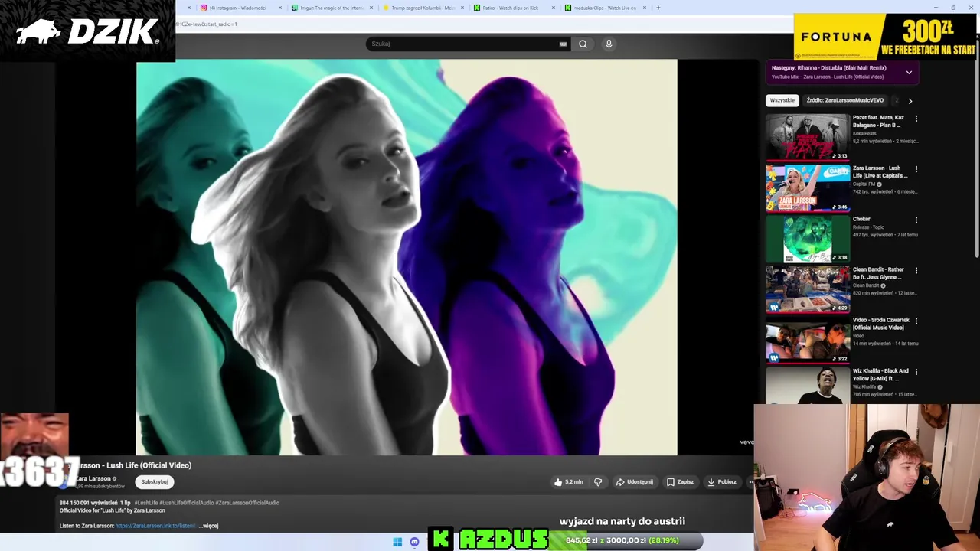The width and height of the screenshot is (980, 551).
Task: Open three-dot menu for Wiz Khalifa Black And Yellow
Action: [x=916, y=372]
